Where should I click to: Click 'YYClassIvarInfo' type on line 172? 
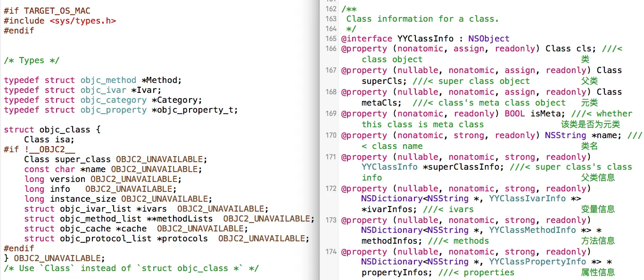pyautogui.click(x=528, y=198)
